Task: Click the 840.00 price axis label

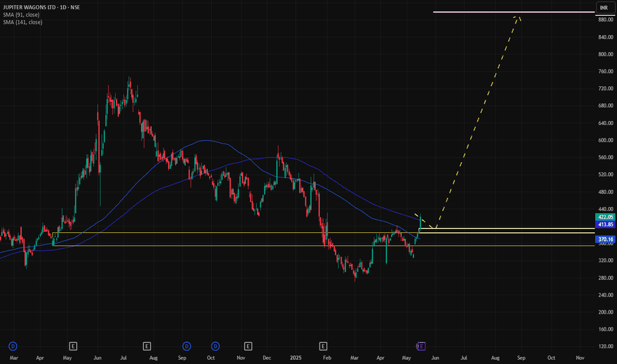Action: pyautogui.click(x=606, y=37)
